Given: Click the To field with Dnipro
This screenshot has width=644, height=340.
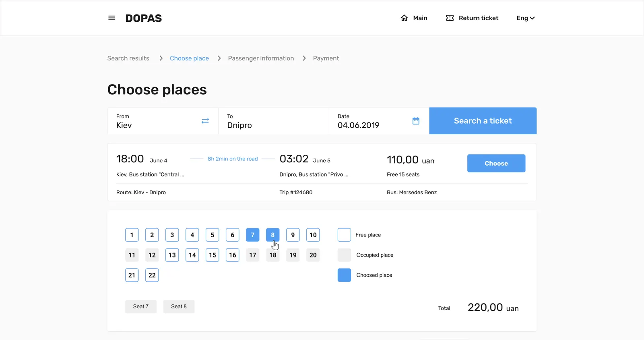Looking at the screenshot, I should (274, 121).
